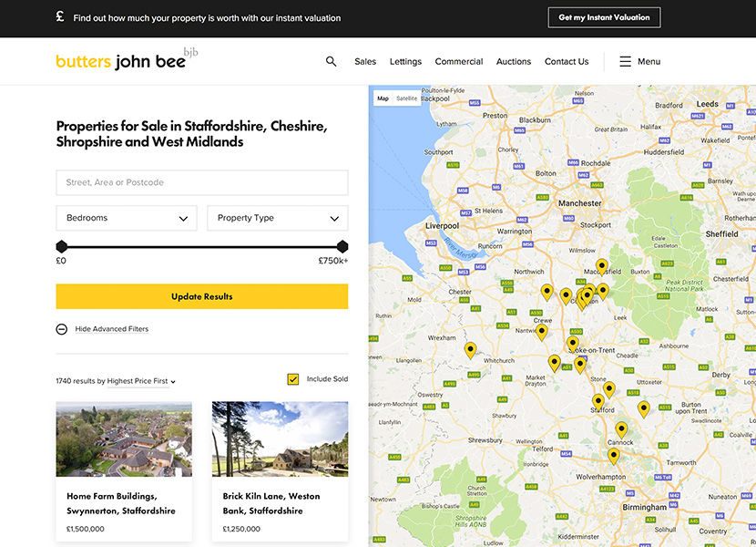Screen dimensions: 756x547
Task: Open the Highest Price First sort dropdown
Action: pos(141,381)
